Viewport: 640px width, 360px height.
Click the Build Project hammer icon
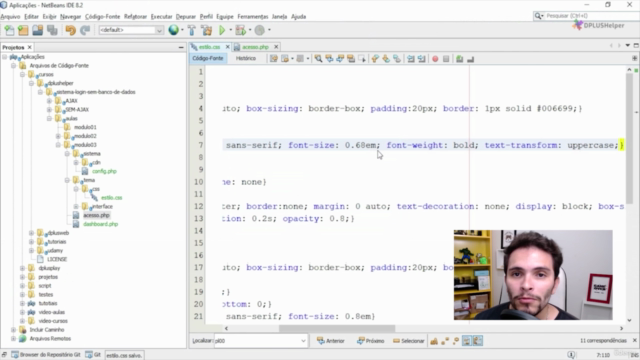coord(191,30)
